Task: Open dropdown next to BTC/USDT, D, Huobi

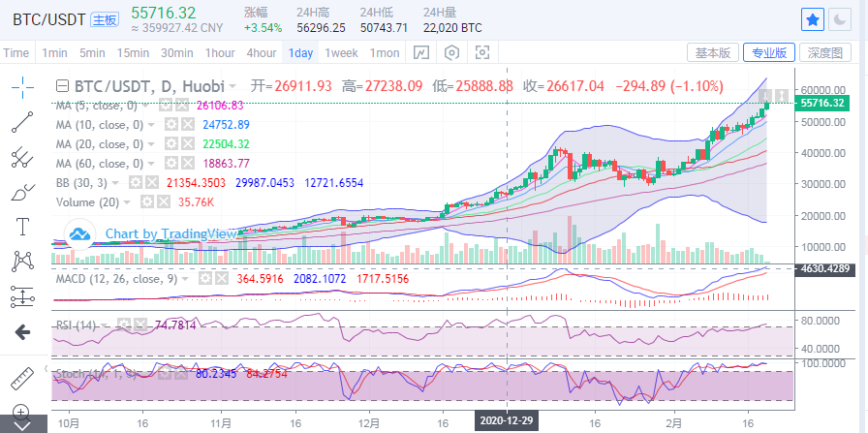Action: pyautogui.click(x=233, y=86)
